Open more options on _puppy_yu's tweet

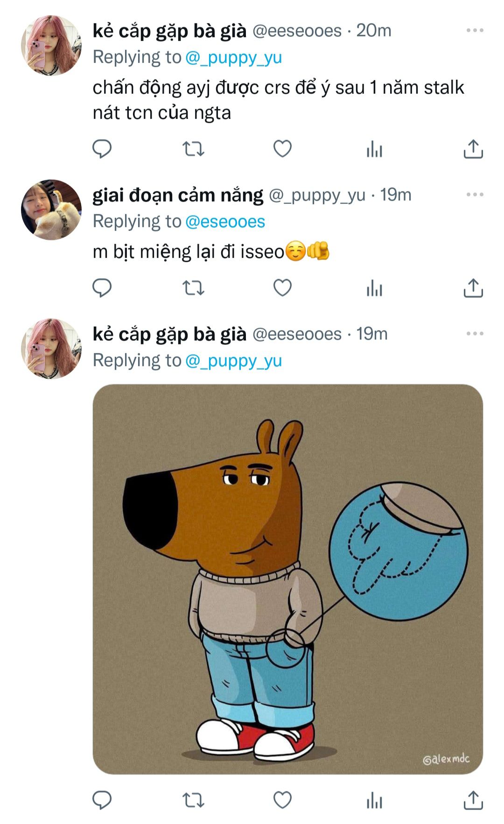[x=475, y=195]
